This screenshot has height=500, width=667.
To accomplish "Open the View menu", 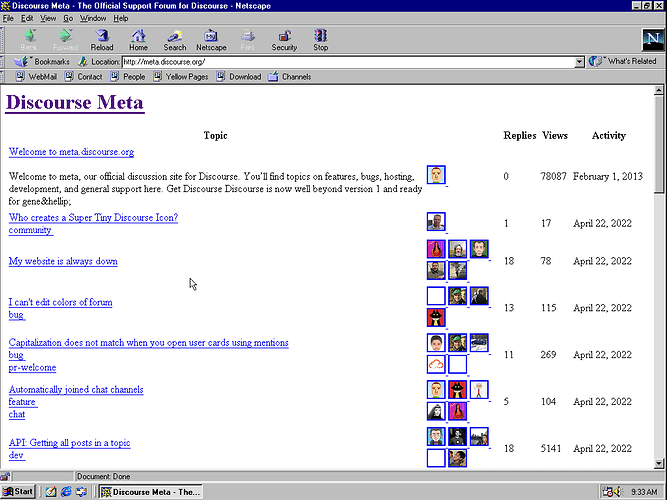I will [48, 18].
